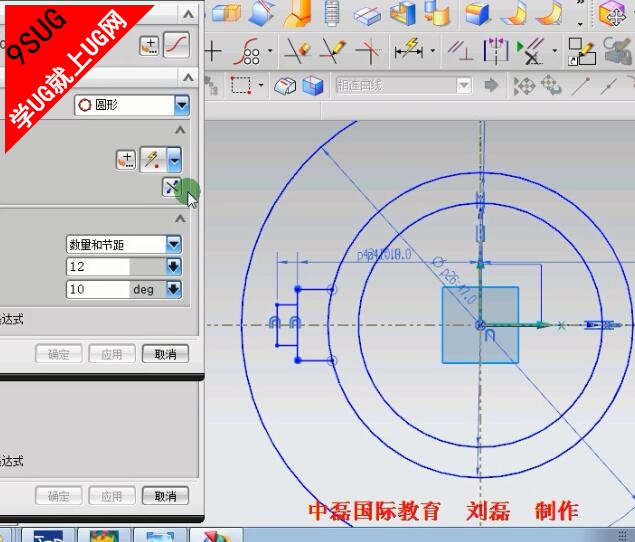Select the Rapid Dimension tool
635x542 pixels.
409,51
